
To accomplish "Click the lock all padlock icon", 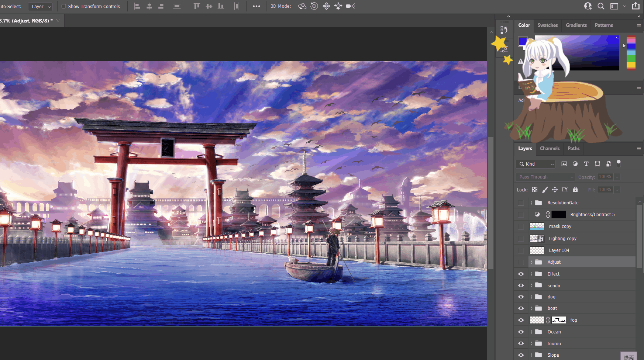I will pyautogui.click(x=575, y=190).
